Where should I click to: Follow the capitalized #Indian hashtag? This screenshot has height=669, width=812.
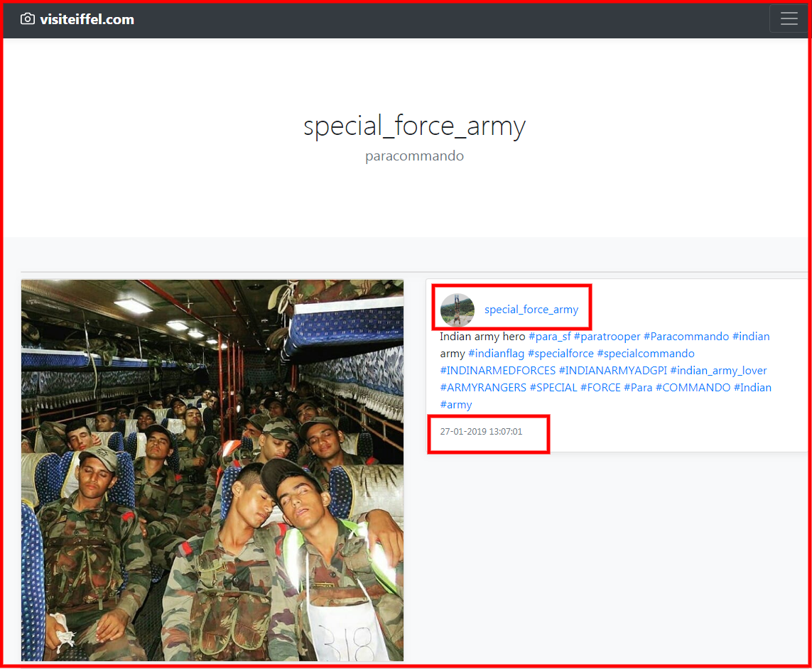click(752, 388)
